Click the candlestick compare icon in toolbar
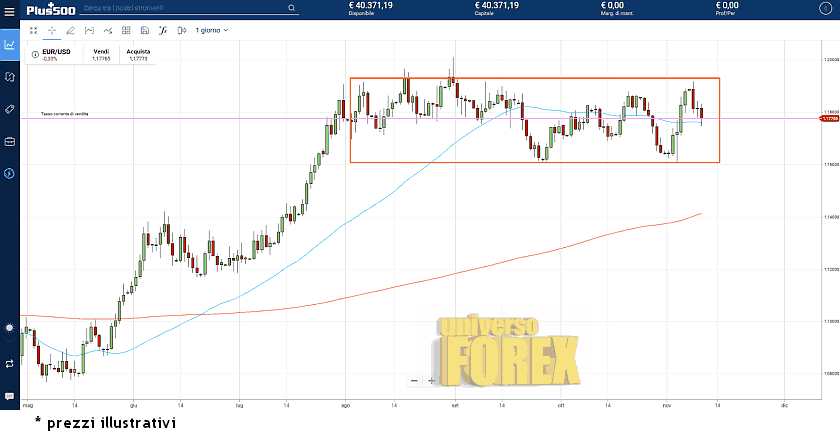The height and width of the screenshot is (438, 840). tap(180, 30)
